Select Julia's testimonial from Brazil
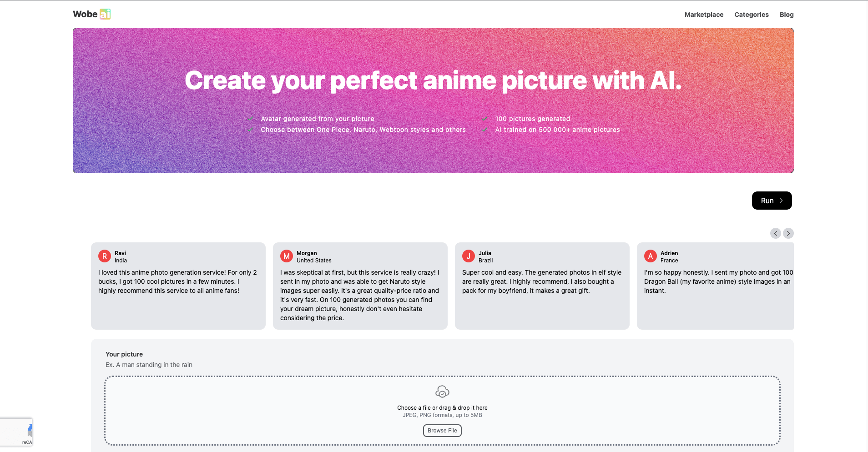 pos(542,286)
